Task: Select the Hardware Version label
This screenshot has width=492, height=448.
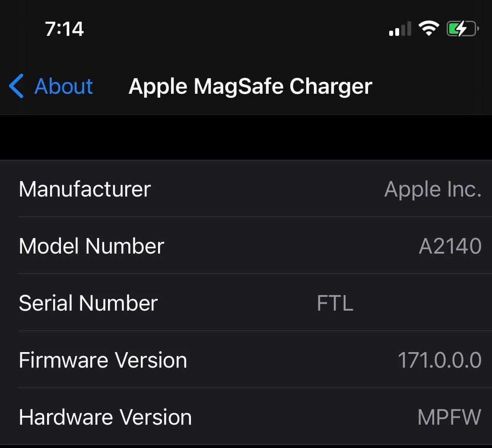Action: [105, 417]
